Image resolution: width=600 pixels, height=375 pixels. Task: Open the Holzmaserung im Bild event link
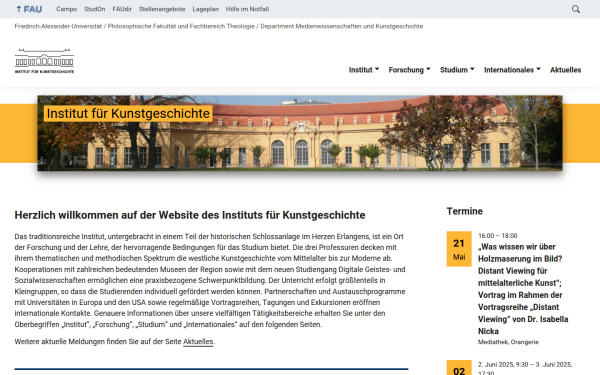pyautogui.click(x=523, y=289)
